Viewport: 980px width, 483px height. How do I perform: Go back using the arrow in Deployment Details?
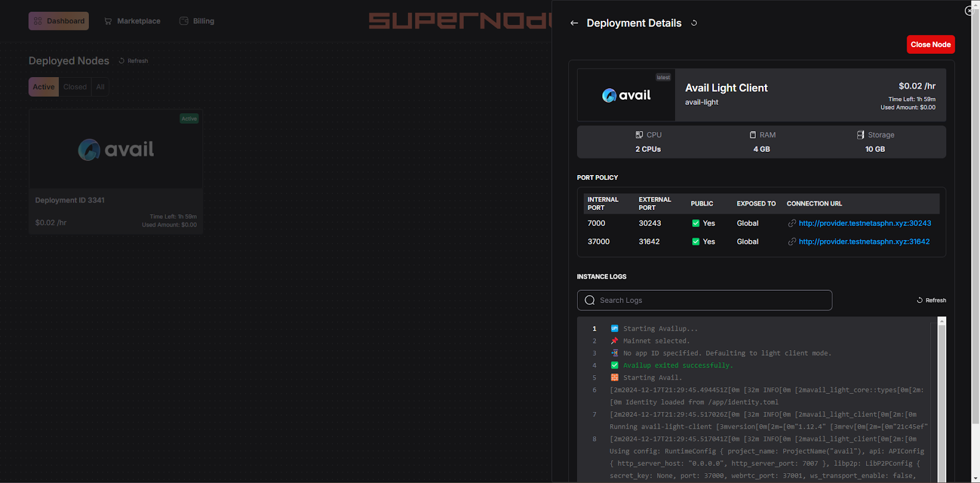[x=574, y=23]
